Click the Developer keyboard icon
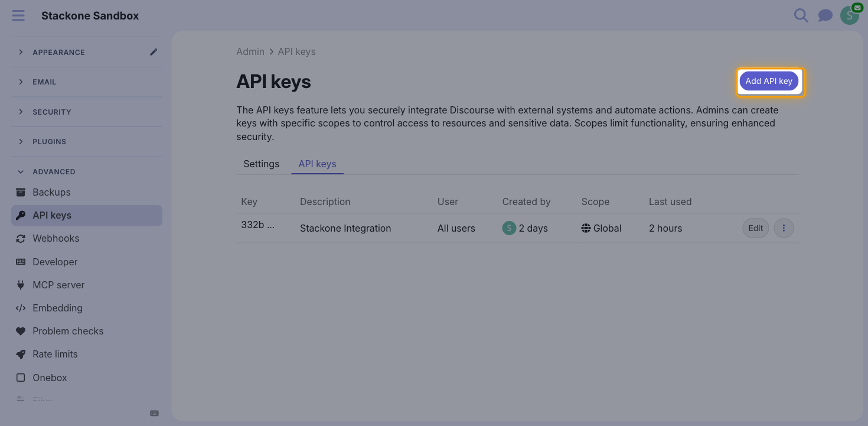Screen dimensions: 868x426 click(x=21, y=262)
